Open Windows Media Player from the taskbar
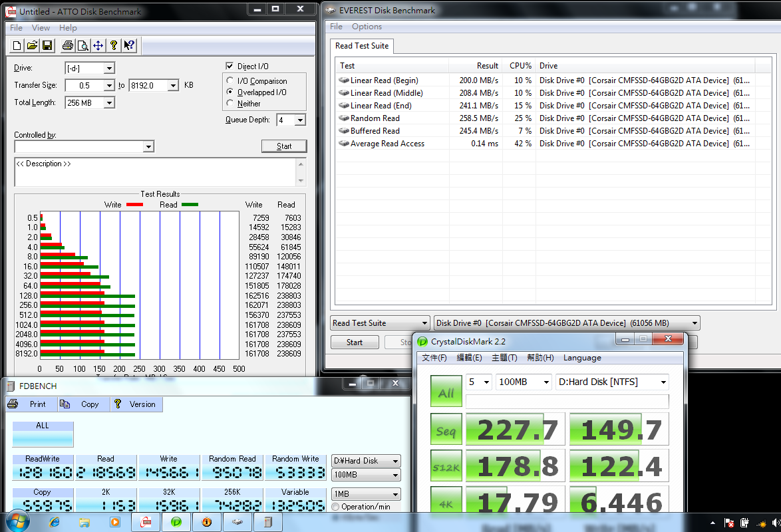Screen dimensions: 781x532 (x=115, y=522)
